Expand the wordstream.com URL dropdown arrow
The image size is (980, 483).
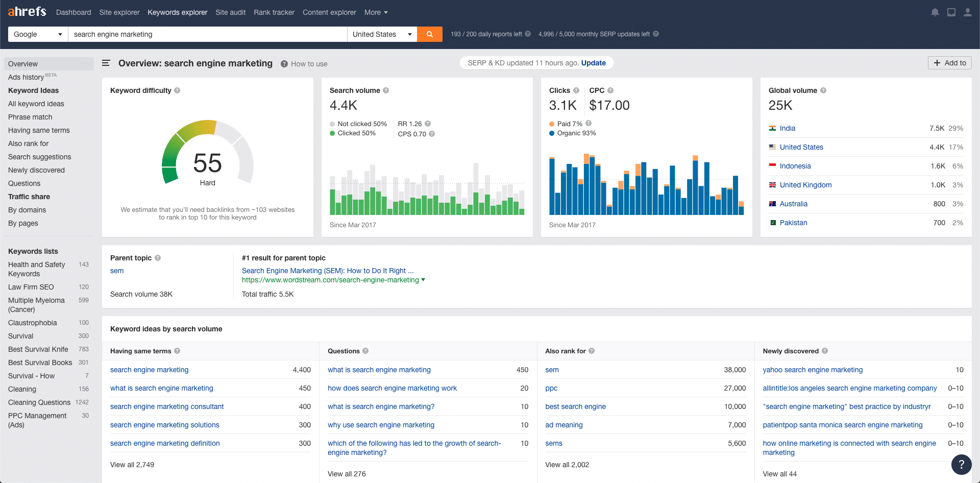click(x=424, y=280)
